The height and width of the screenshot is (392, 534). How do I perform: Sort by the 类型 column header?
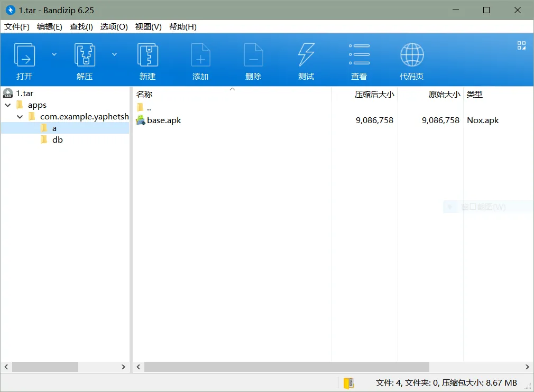click(x=475, y=94)
